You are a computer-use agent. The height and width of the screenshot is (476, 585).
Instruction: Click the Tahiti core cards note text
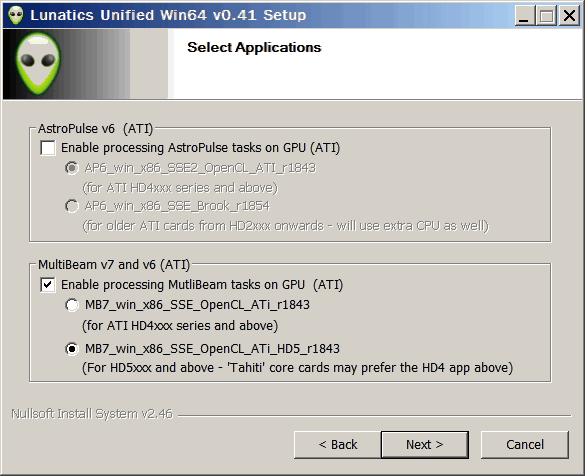coord(297,368)
